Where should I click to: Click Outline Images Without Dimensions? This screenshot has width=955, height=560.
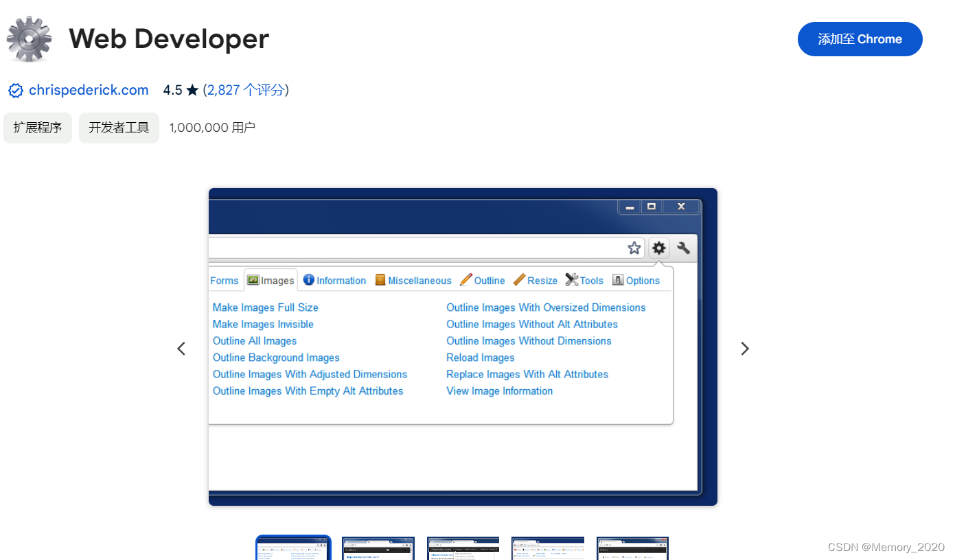pos(529,341)
